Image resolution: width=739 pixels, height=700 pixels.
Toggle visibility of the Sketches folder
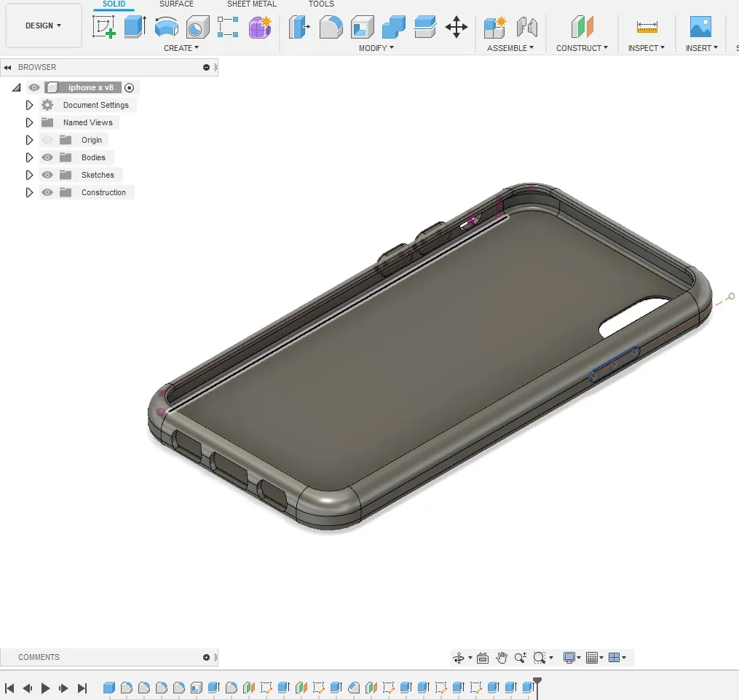click(47, 175)
